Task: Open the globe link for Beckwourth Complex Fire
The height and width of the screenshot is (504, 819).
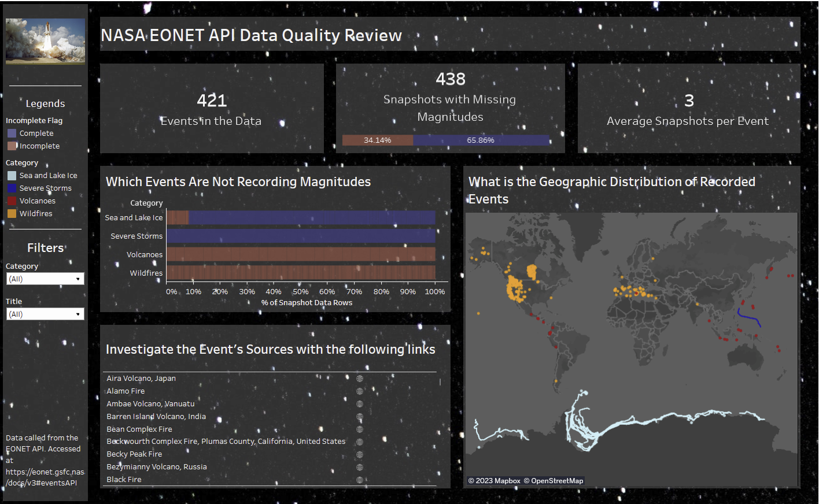Action: [360, 442]
